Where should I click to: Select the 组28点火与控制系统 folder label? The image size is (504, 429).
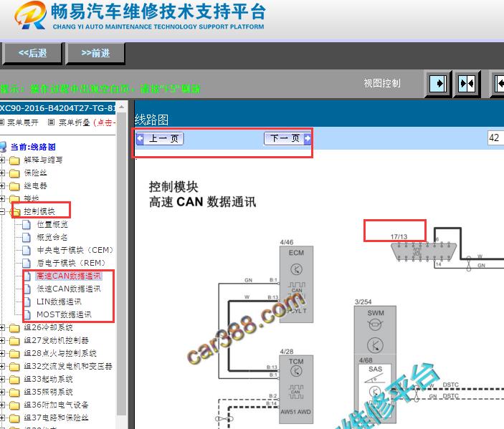click(x=60, y=354)
